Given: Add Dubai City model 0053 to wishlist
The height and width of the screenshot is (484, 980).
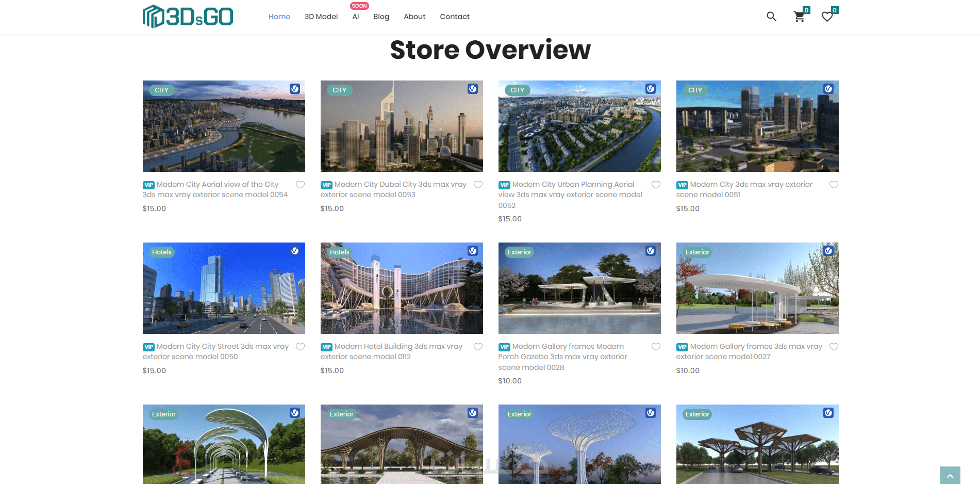Looking at the screenshot, I should point(478,185).
